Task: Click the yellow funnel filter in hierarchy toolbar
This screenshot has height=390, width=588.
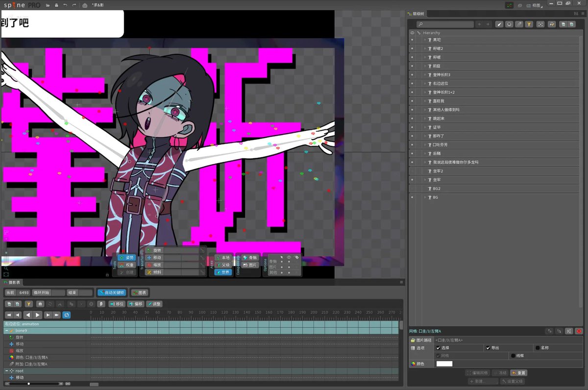Action: (529, 24)
